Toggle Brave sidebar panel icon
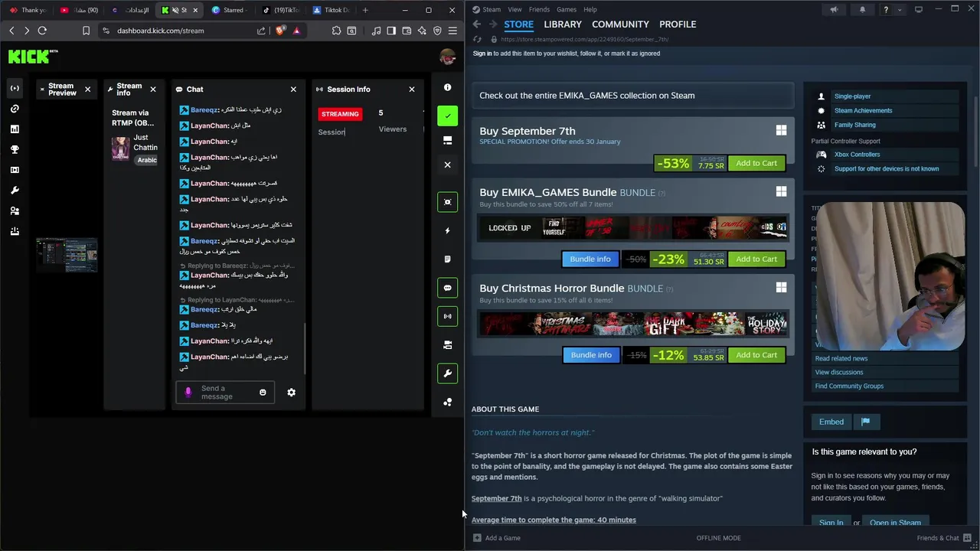980x551 pixels. (x=391, y=31)
